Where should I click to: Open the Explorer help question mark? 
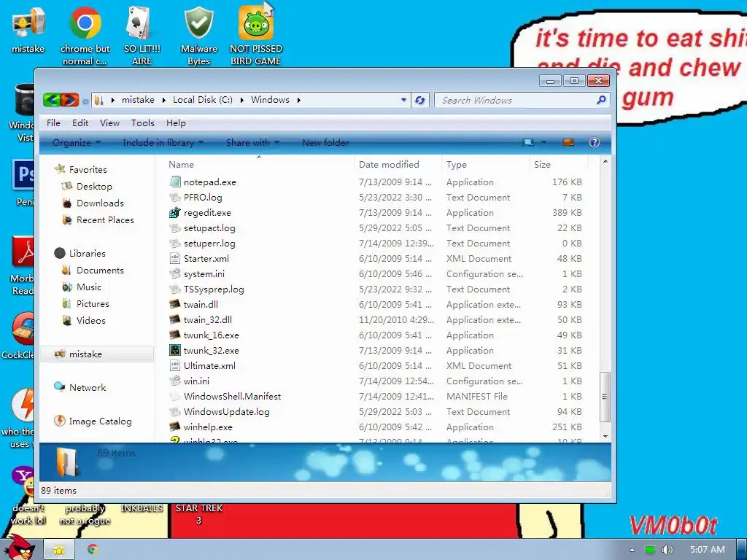594,142
